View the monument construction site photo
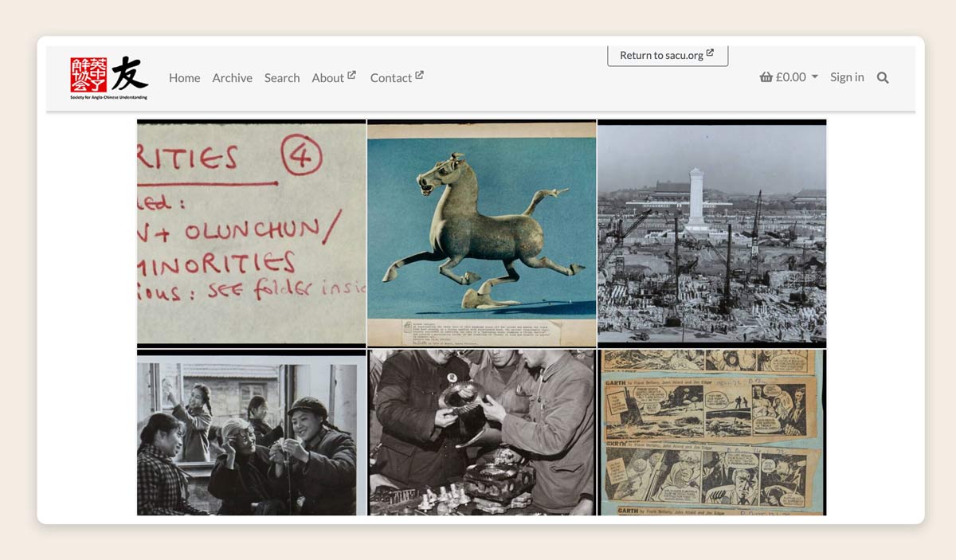 pos(711,233)
